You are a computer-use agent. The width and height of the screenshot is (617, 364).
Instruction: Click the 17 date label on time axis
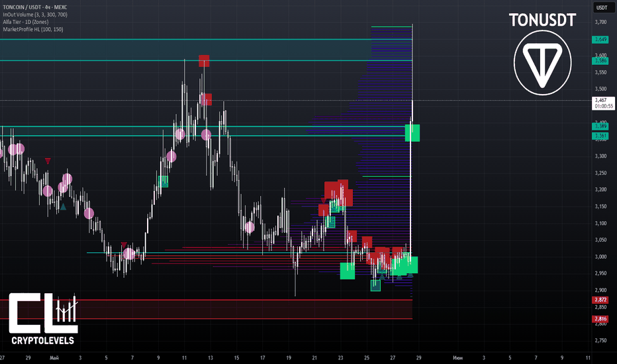[262, 357]
